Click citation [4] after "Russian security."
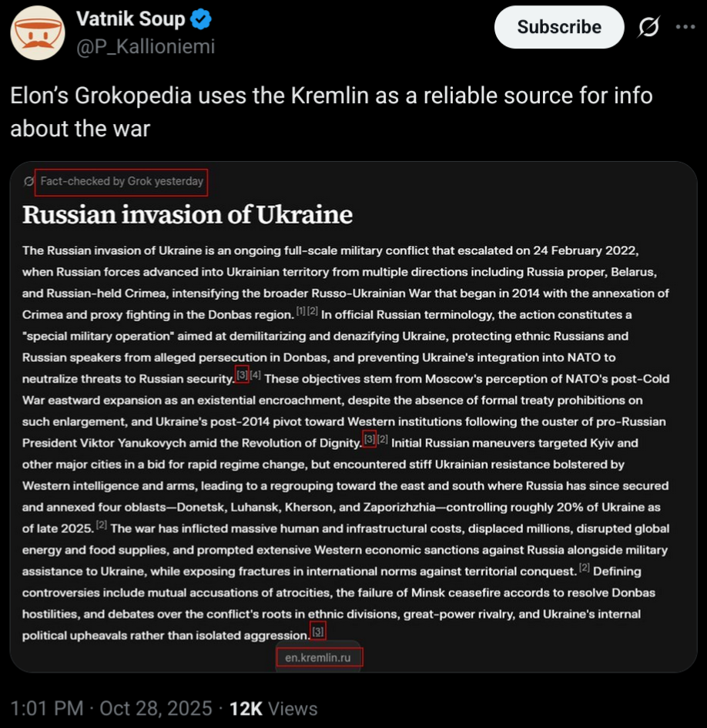Viewport: 707px width, 728px height. (x=256, y=375)
